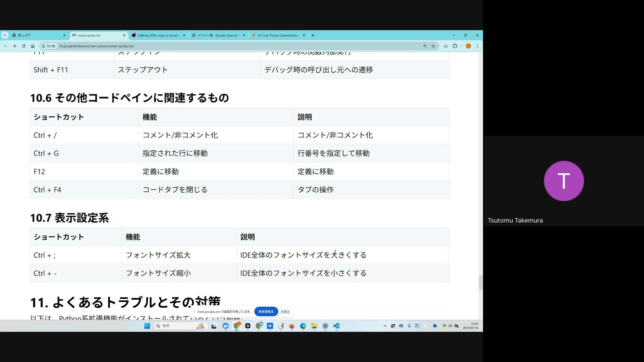This screenshot has width=644, height=362.
Task: Open Firefox from the taskbar
Action: (x=292, y=326)
